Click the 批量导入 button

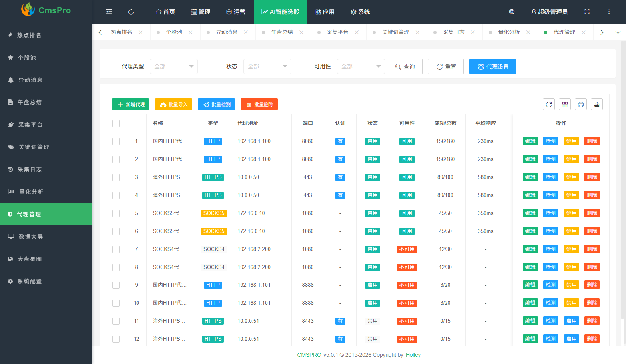(173, 104)
